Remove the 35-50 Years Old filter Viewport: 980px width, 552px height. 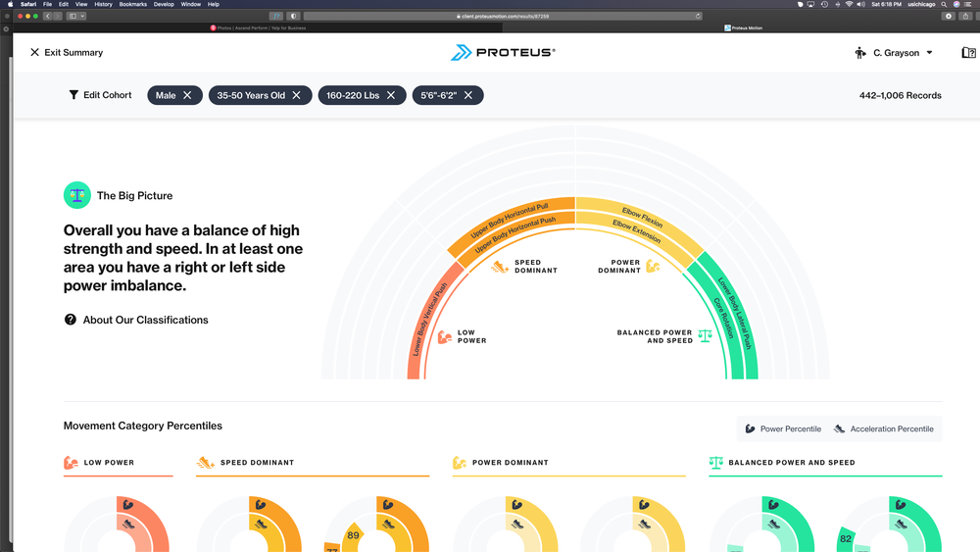pyautogui.click(x=297, y=95)
